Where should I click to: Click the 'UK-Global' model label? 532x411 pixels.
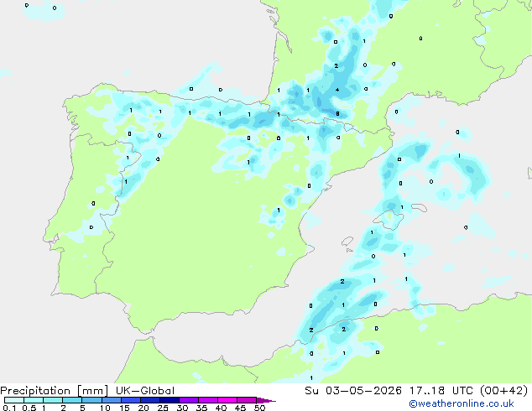145,391
